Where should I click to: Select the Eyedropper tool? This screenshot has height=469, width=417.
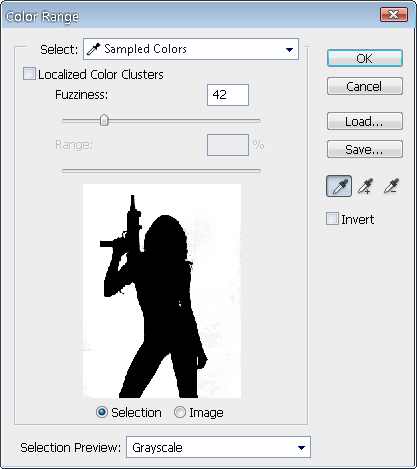pos(339,186)
